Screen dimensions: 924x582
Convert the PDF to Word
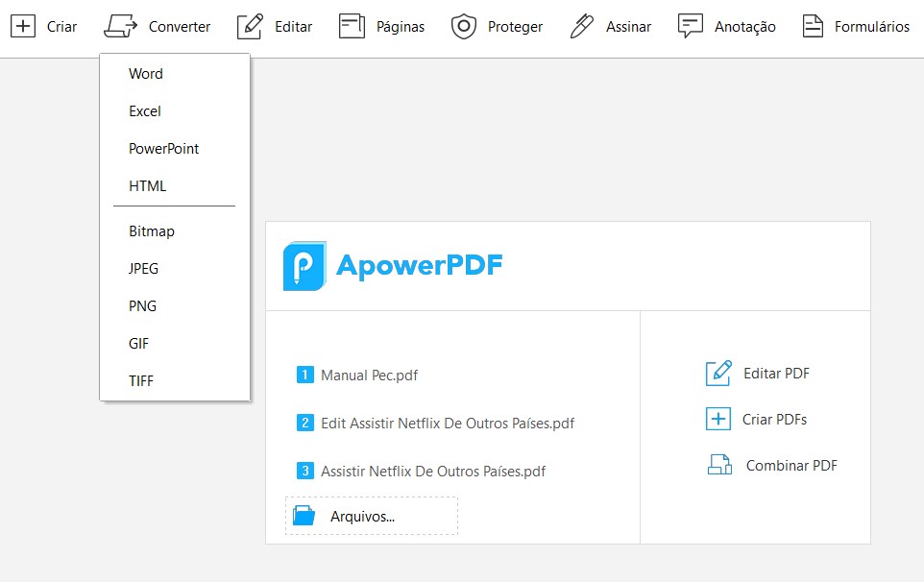[145, 73]
